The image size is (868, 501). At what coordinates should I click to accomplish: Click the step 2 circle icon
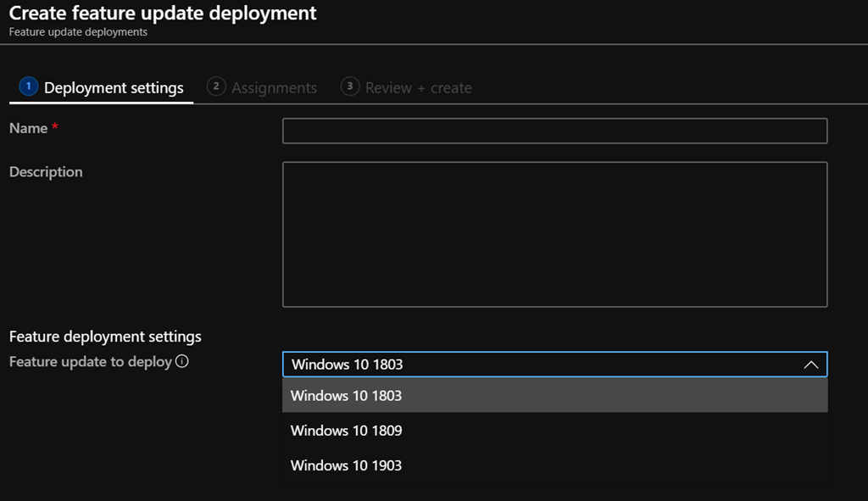click(216, 86)
